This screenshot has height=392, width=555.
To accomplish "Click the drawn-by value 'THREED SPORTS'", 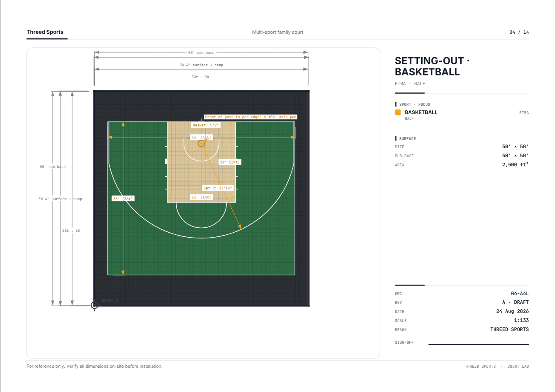I will (509, 329).
